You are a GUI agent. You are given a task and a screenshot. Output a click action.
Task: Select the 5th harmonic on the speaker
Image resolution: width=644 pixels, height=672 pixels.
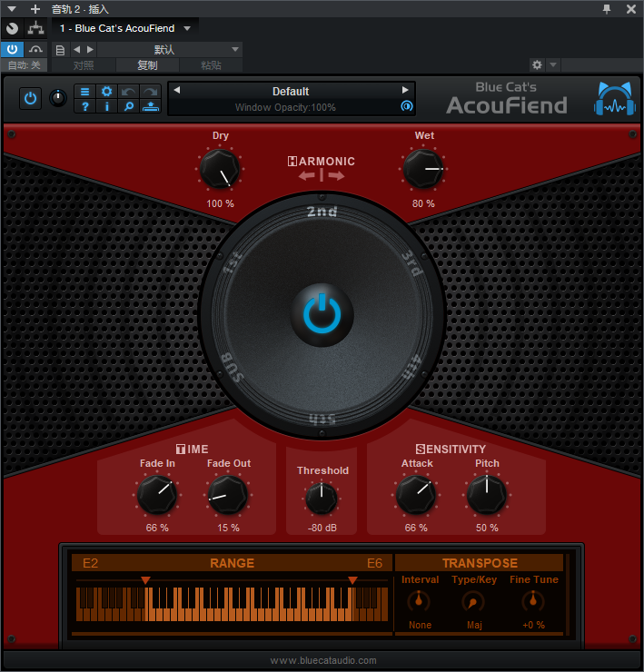click(x=322, y=420)
